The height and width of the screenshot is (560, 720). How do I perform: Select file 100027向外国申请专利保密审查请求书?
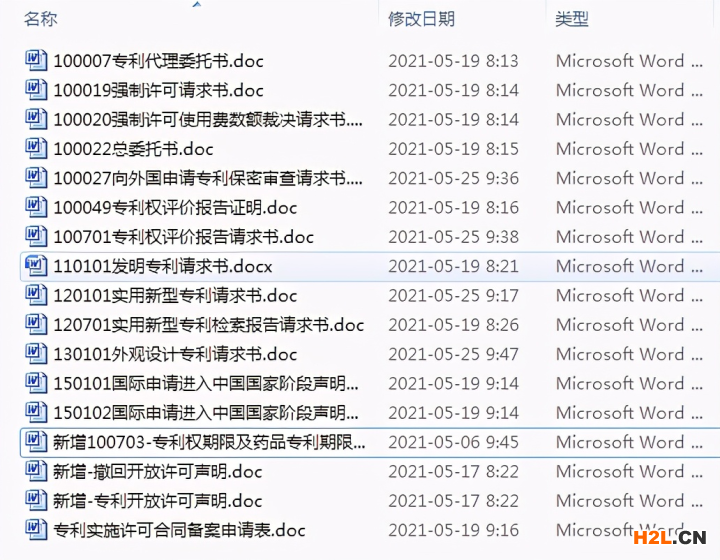pos(207,178)
